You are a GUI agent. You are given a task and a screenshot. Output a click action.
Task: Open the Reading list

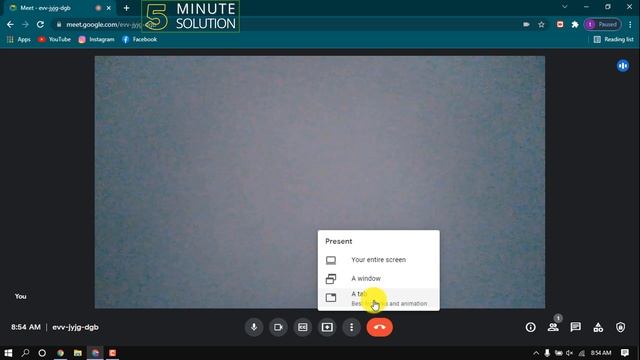[613, 39]
